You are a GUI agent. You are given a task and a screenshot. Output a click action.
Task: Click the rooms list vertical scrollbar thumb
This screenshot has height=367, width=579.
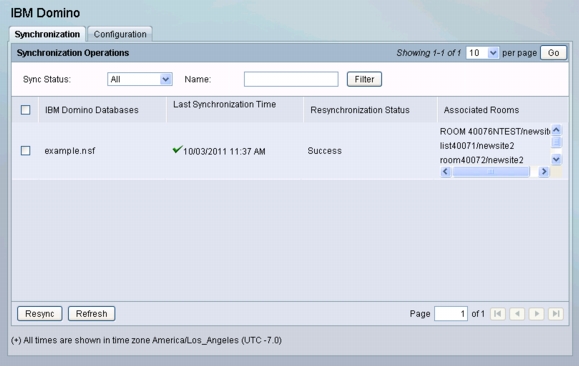point(556,142)
